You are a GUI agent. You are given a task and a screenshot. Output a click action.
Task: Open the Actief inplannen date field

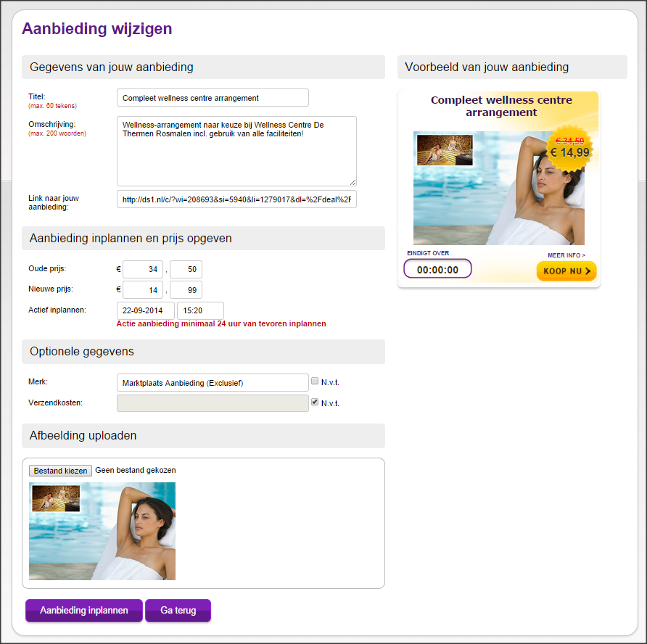click(x=146, y=310)
